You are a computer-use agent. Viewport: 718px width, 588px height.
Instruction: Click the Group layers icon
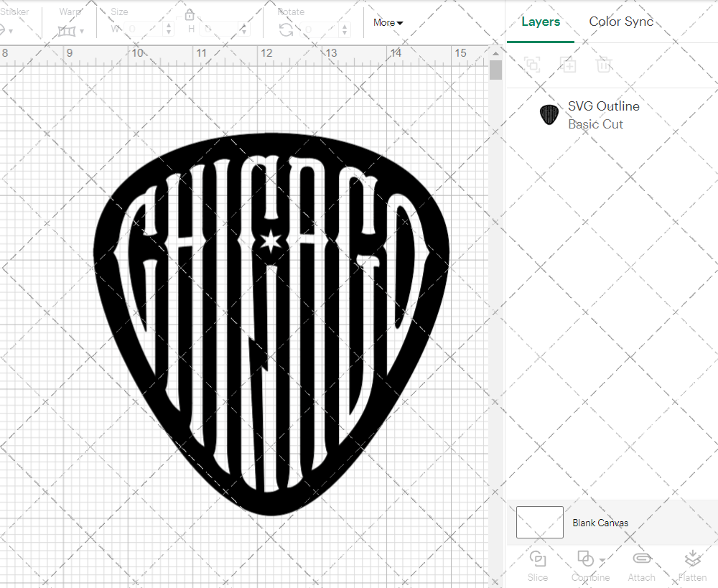click(532, 65)
